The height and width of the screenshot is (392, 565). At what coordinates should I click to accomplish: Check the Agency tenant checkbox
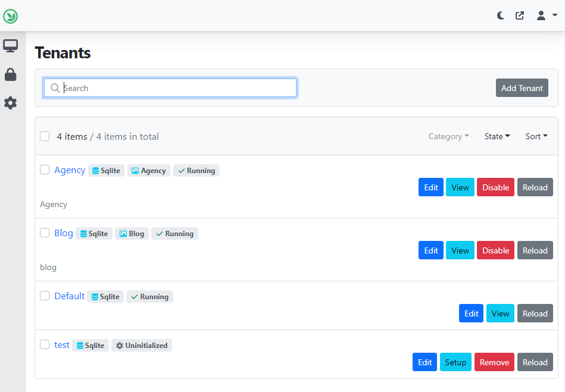pos(45,170)
